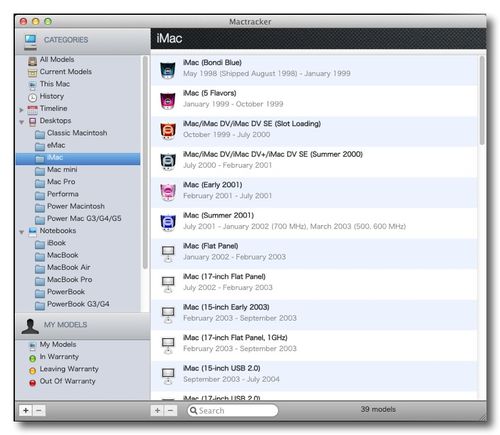
Task: Click the iMac (Bondi Blue) icon
Action: [x=168, y=70]
